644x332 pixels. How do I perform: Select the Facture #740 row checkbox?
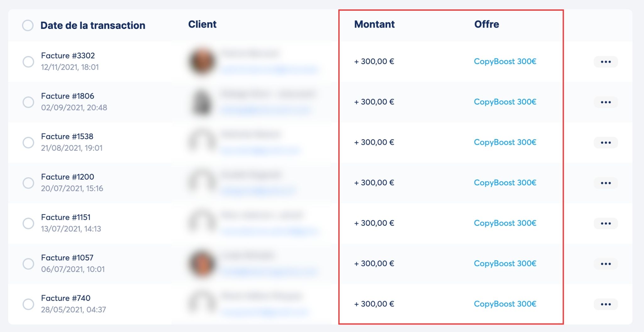click(28, 304)
